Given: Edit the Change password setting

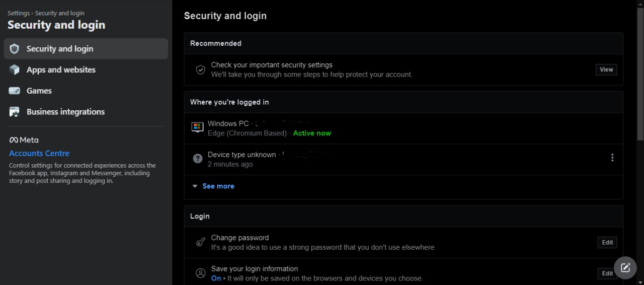Looking at the screenshot, I should click(x=607, y=242).
